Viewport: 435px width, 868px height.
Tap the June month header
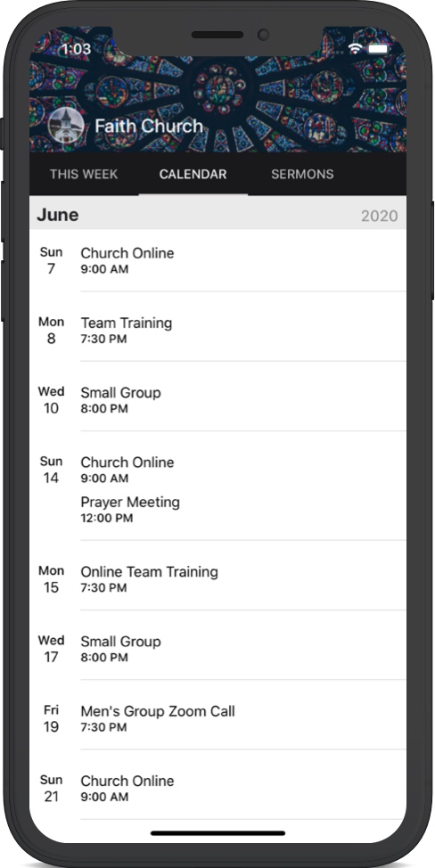tap(58, 215)
